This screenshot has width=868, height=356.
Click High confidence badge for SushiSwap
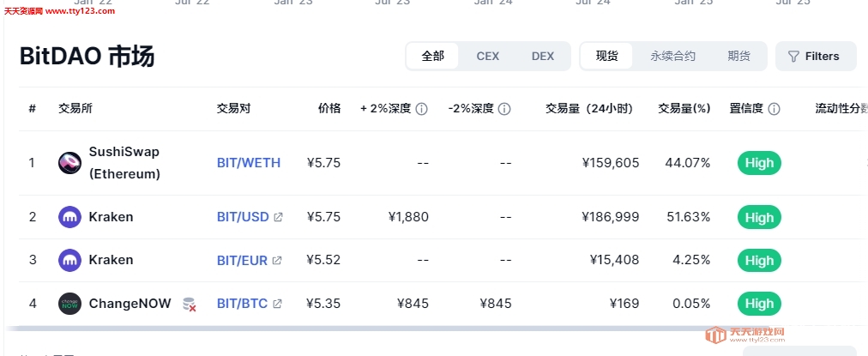click(759, 163)
